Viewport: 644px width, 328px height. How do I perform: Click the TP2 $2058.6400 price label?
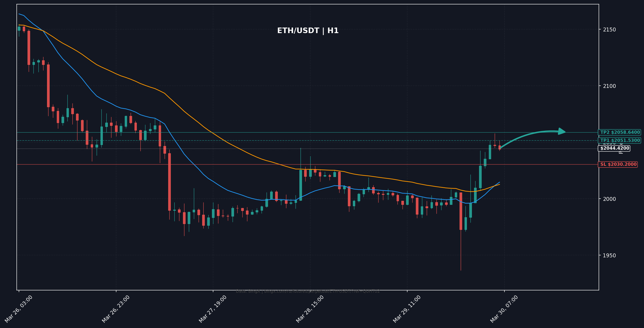[620, 132]
